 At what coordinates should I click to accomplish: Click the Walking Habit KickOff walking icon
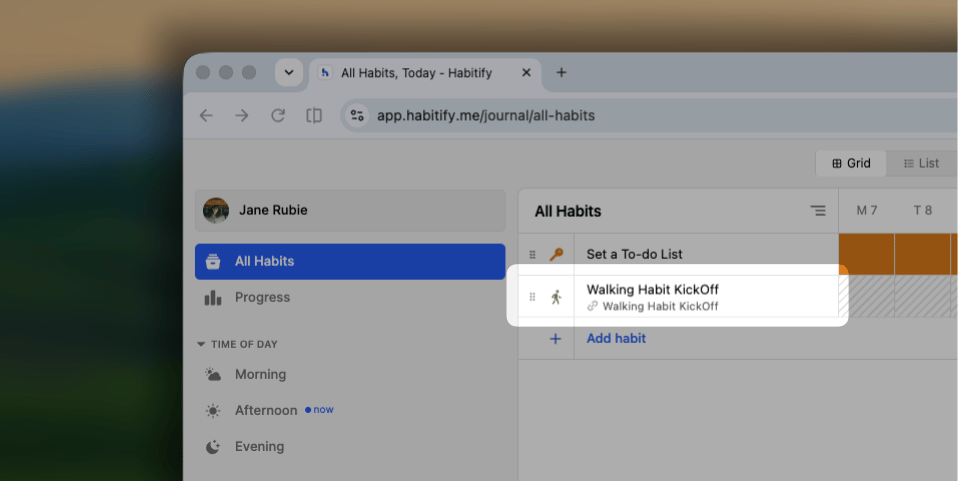556,298
